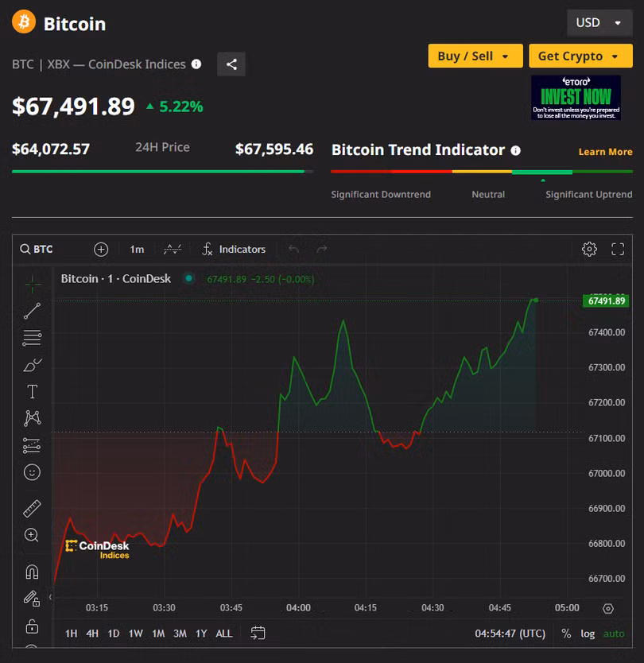Open the Indicators menu

234,249
